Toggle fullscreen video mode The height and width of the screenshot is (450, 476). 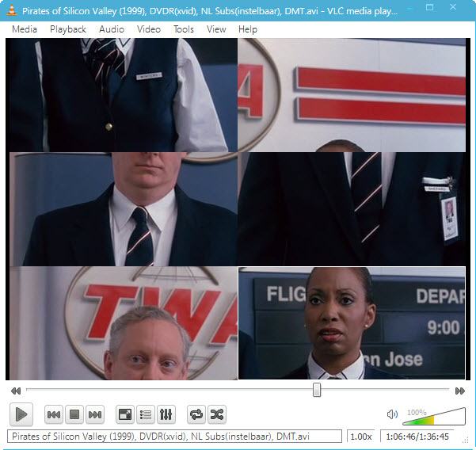pyautogui.click(x=125, y=414)
